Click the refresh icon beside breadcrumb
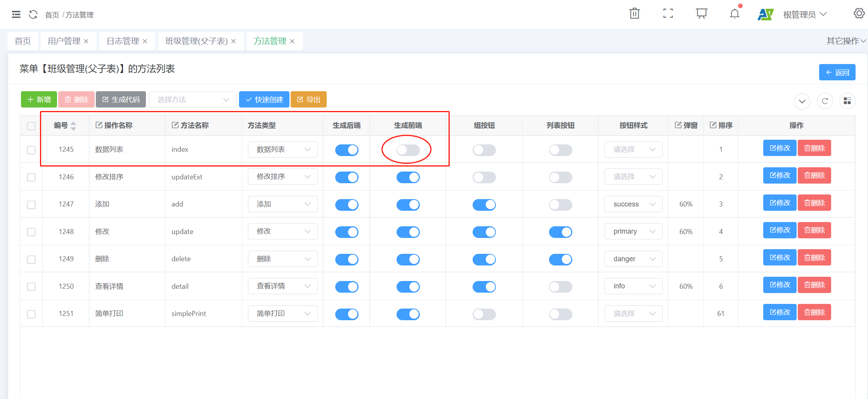Screen dimensions: 868x399 click(33, 14)
